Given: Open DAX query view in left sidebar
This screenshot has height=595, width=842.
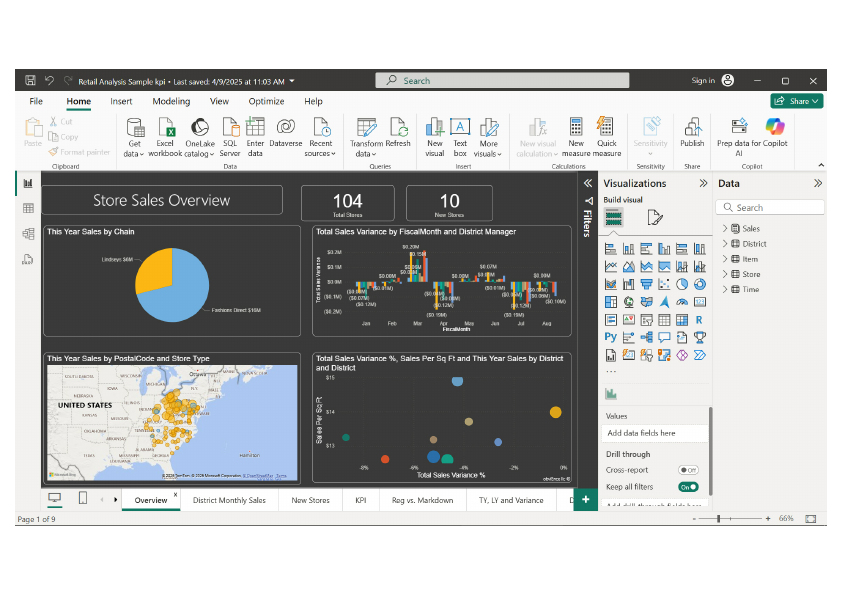Looking at the screenshot, I should [28, 260].
